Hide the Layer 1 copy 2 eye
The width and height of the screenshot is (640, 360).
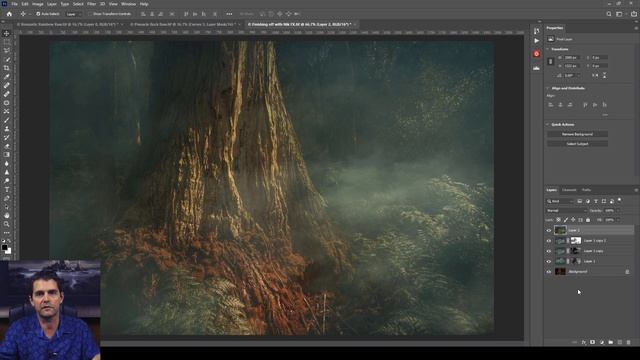(549, 241)
